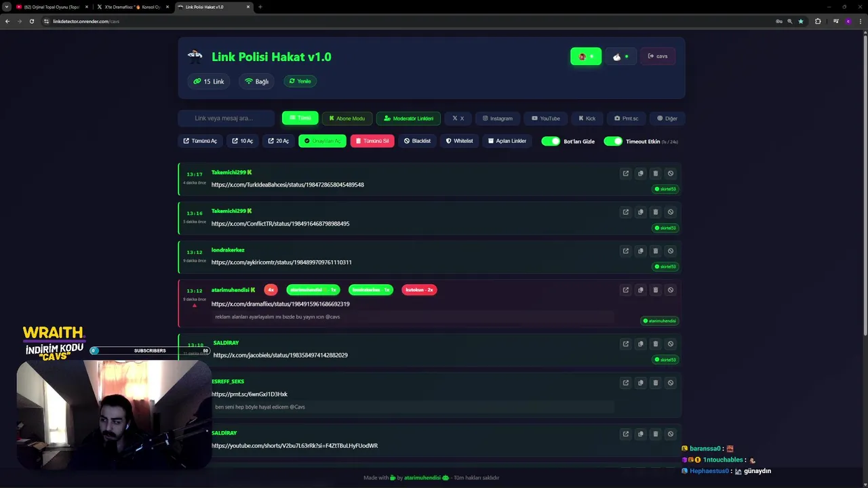Open the Blacklist panel
This screenshot has width=868, height=488.
[x=417, y=141]
